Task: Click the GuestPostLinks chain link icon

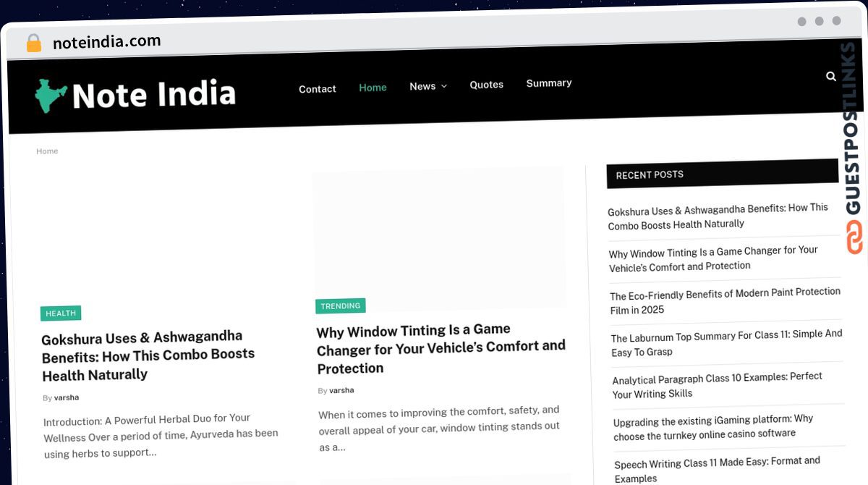Action: point(854,237)
